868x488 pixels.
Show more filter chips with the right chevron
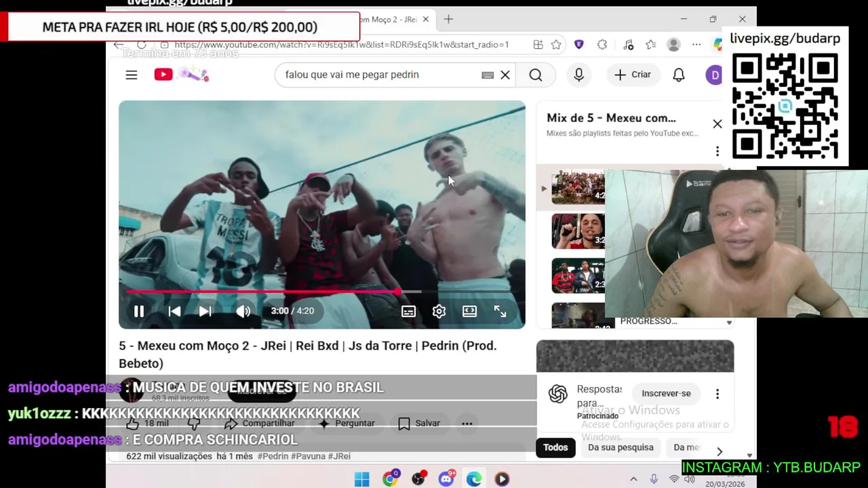[719, 451]
